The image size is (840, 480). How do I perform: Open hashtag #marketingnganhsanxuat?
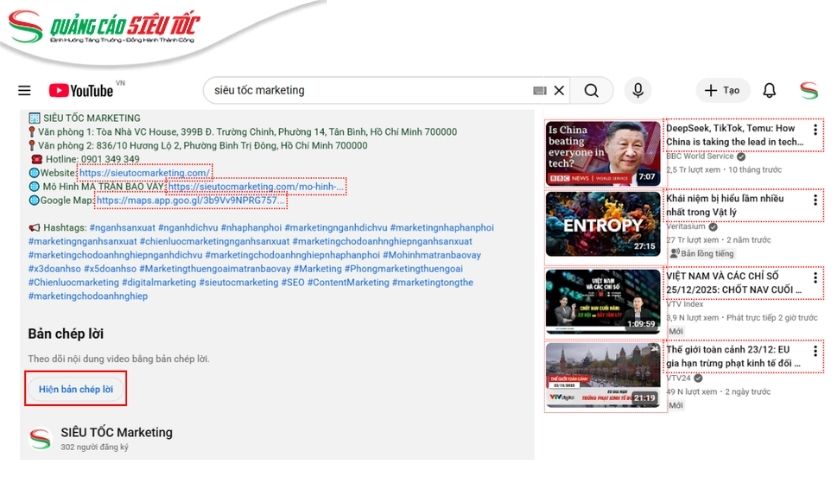coord(82,242)
